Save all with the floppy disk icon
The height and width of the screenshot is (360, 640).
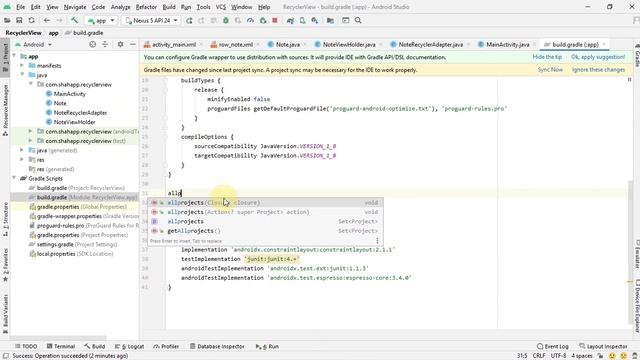click(x=19, y=20)
